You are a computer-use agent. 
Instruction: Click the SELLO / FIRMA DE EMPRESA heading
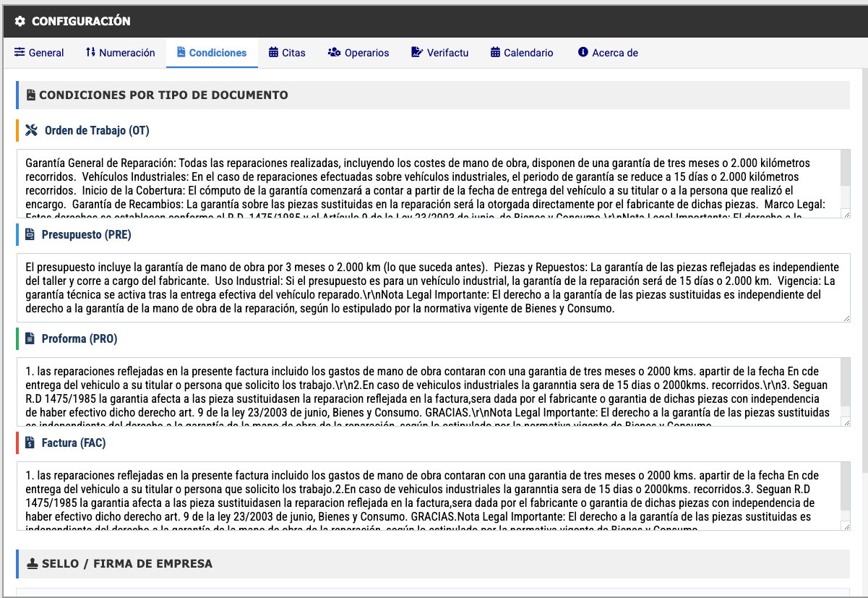[126, 563]
